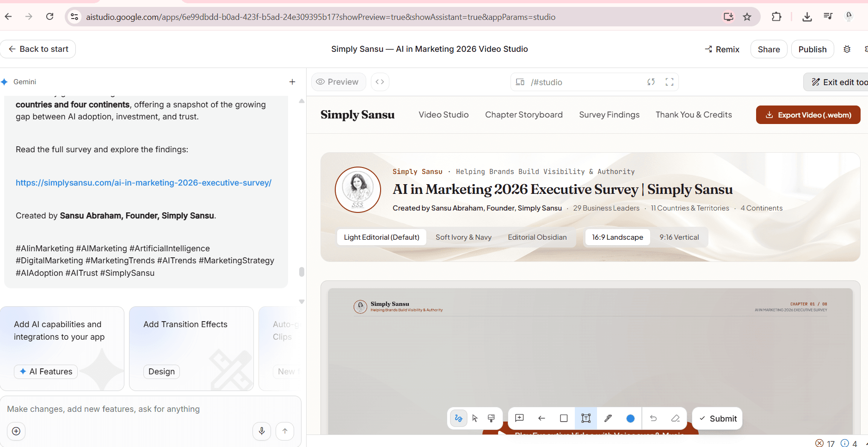Image resolution: width=868 pixels, height=447 pixels.
Task: Select 16:9 Landscape format
Action: point(617,237)
